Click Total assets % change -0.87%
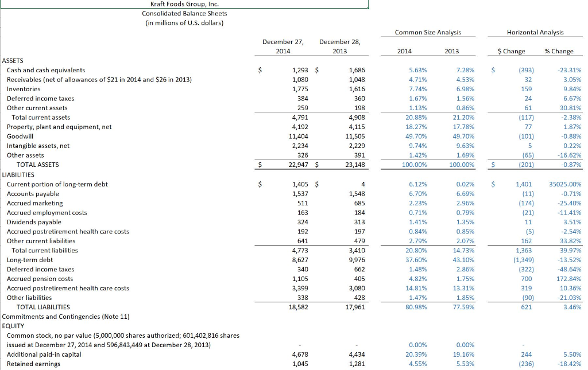This screenshot has height=370, width=588. pos(571,165)
